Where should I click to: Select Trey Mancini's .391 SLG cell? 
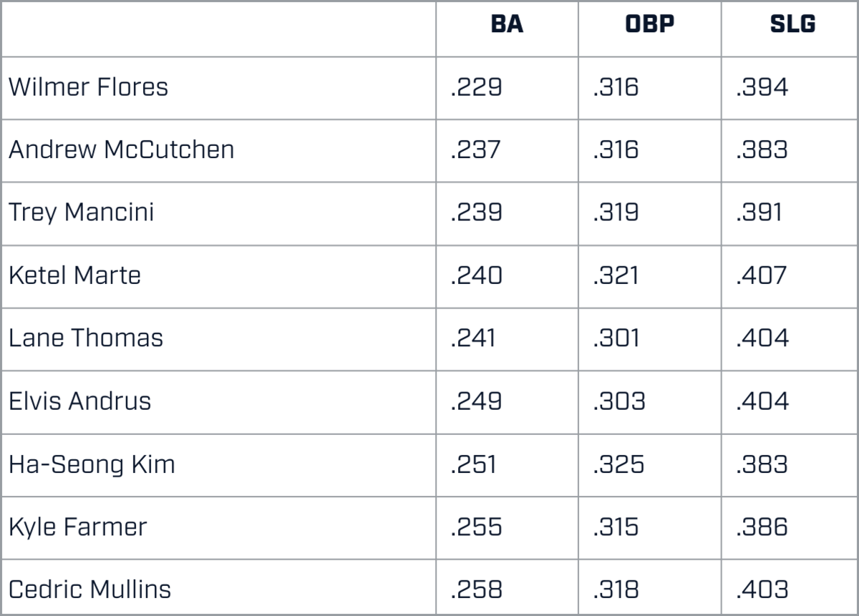759,212
